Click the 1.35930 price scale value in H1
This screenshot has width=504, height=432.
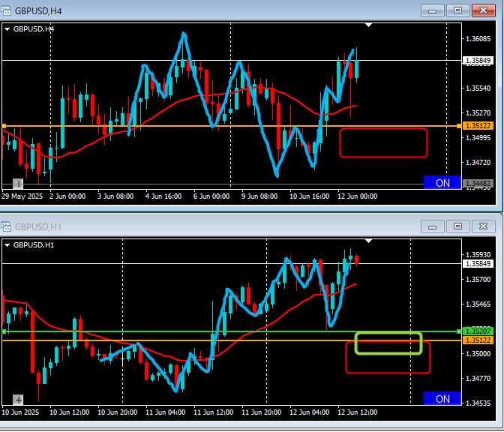478,255
